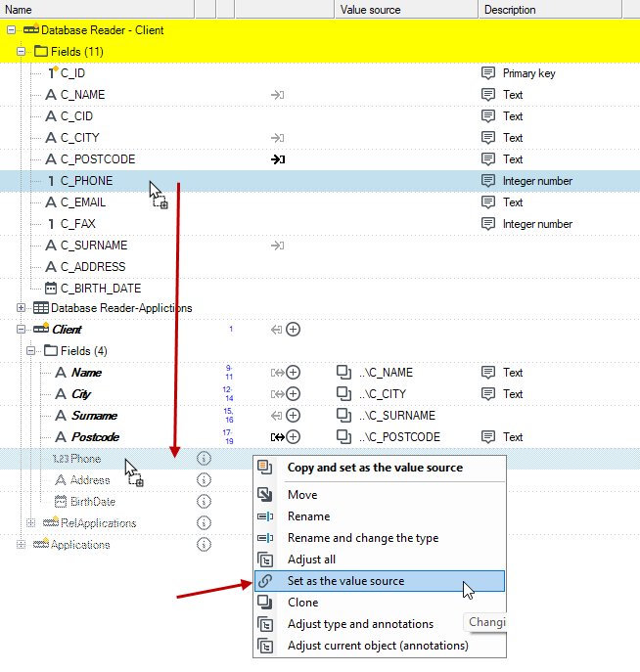
Task: Click the annotation comment icon on Primary key row
Action: (488, 73)
